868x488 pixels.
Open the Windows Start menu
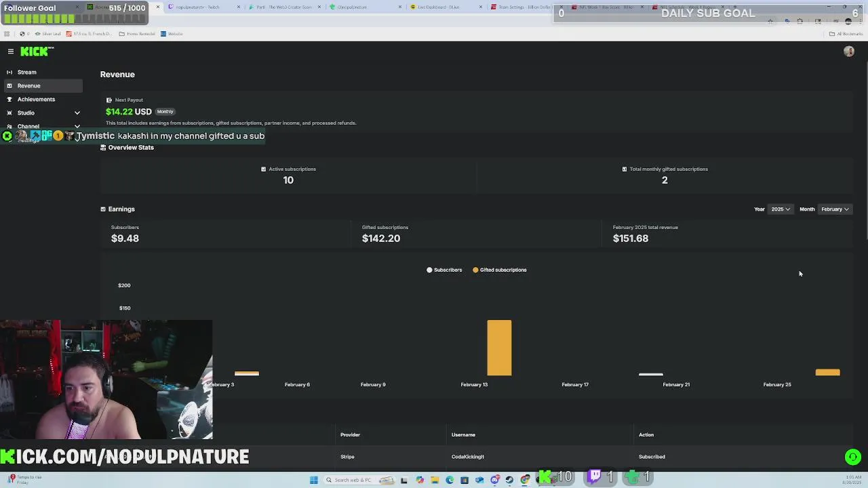point(314,480)
